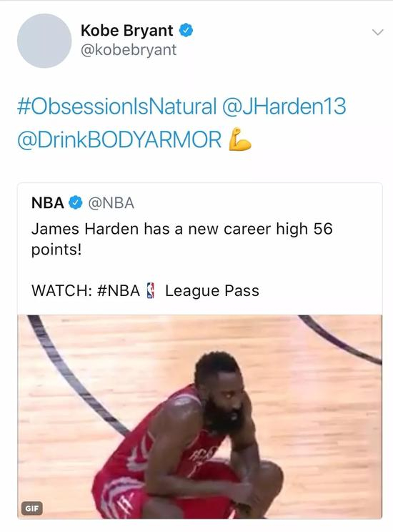
Task: Open the NBA name in quoted tweet
Action: pyautogui.click(x=48, y=203)
